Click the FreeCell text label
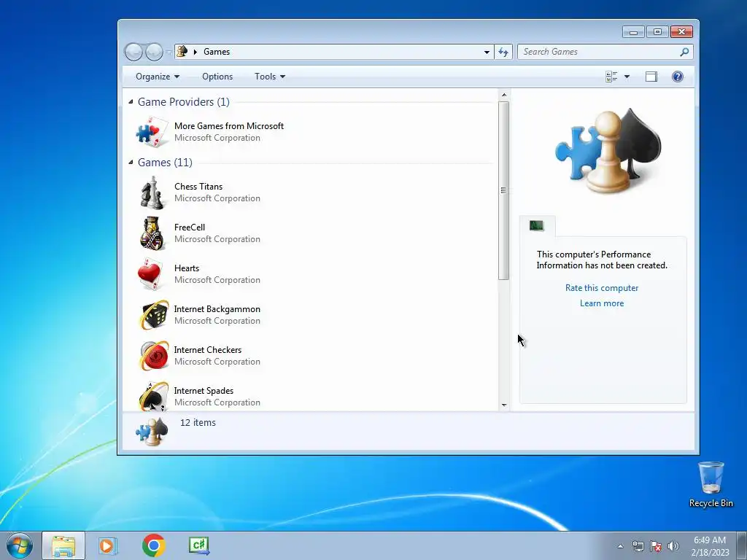Screen dimensions: 747x560 tap(190, 227)
